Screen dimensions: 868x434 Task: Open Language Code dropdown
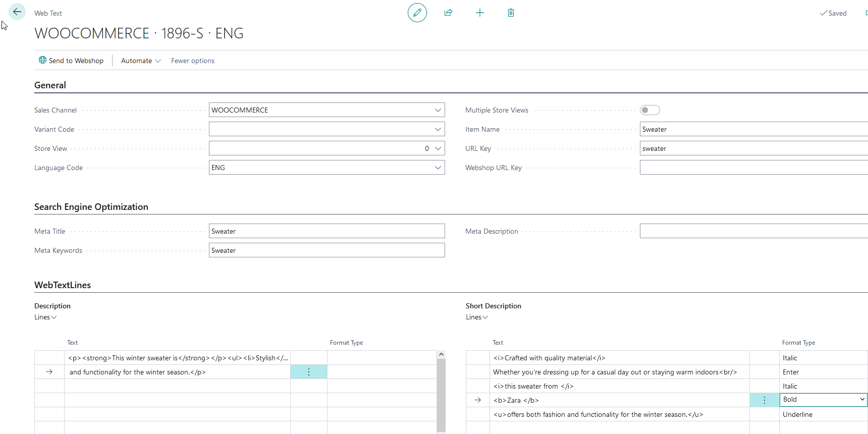(438, 168)
